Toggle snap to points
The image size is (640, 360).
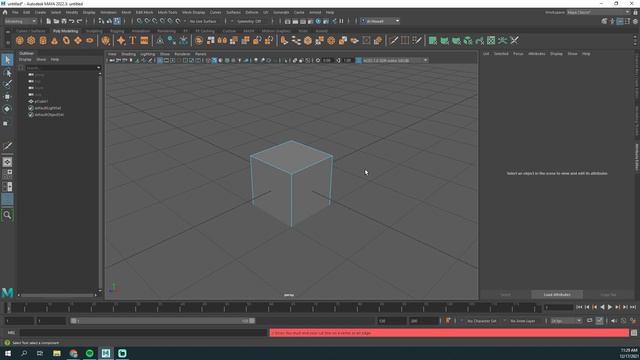click(155, 21)
